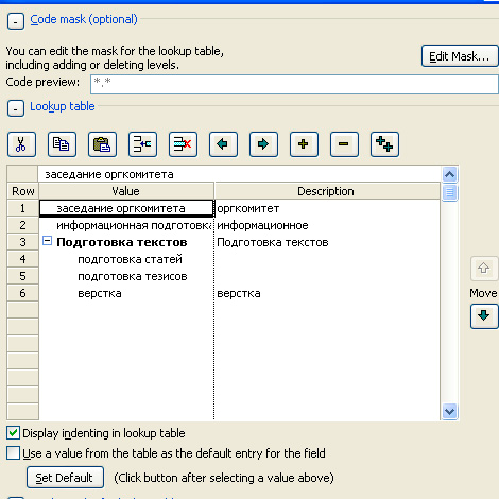Select the value cell заседание оргкомитета in row 1
The height and width of the screenshot is (499, 499).
tap(126, 208)
